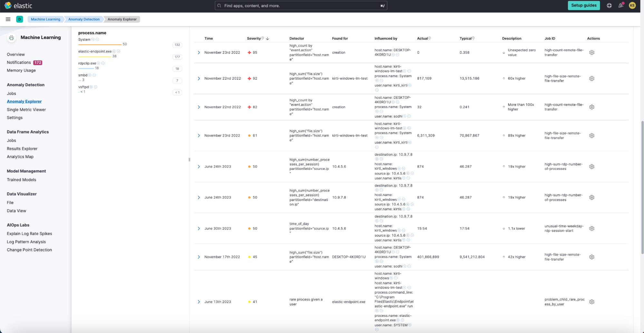Expand the November 22nd 2022 severity 82 row
The height and width of the screenshot is (333, 644).
pyautogui.click(x=199, y=107)
